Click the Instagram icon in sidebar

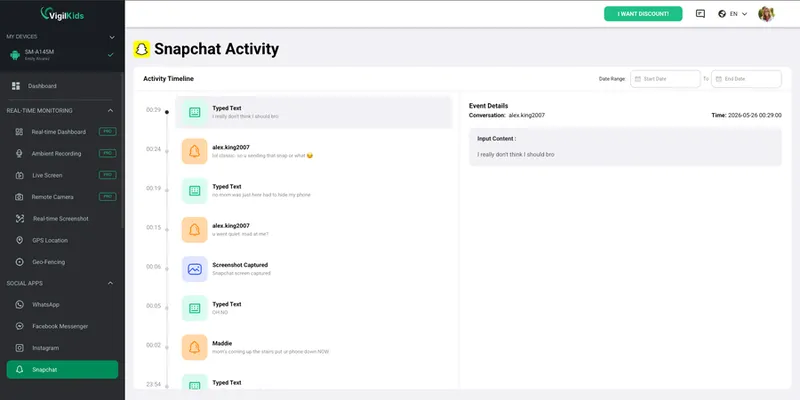pyautogui.click(x=19, y=348)
